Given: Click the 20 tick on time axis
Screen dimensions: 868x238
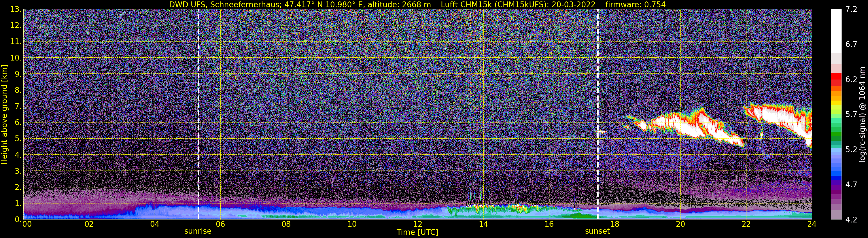Looking at the screenshot, I should pyautogui.click(x=680, y=224).
